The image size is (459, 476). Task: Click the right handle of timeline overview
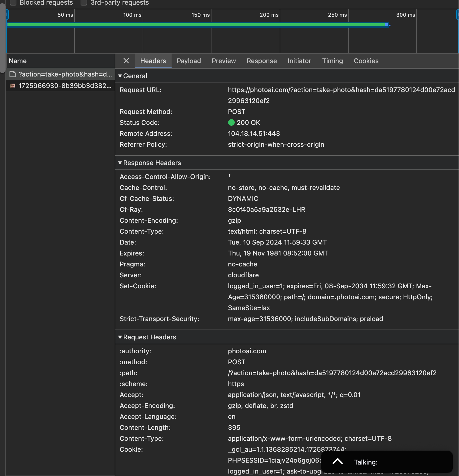tap(457, 15)
